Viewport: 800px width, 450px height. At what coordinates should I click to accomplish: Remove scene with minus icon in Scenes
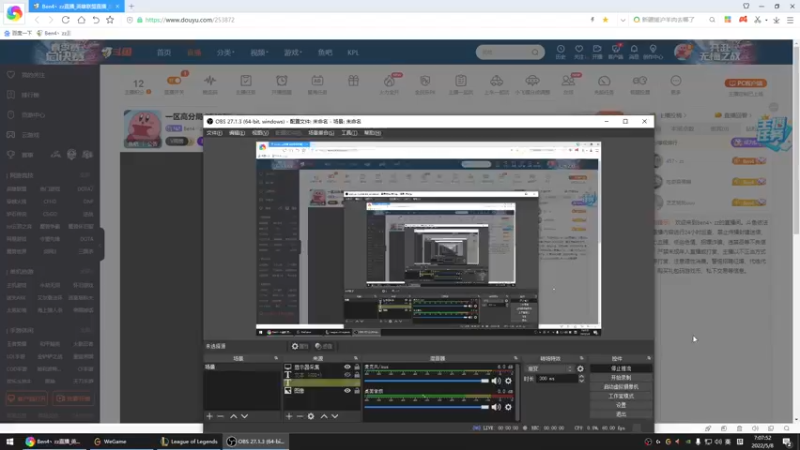tap(220, 416)
